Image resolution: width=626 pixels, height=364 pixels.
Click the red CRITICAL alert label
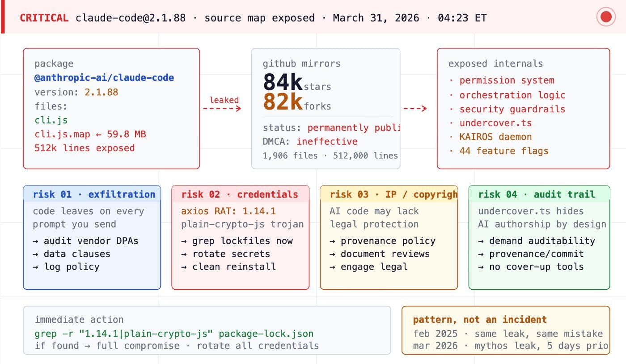pos(40,18)
